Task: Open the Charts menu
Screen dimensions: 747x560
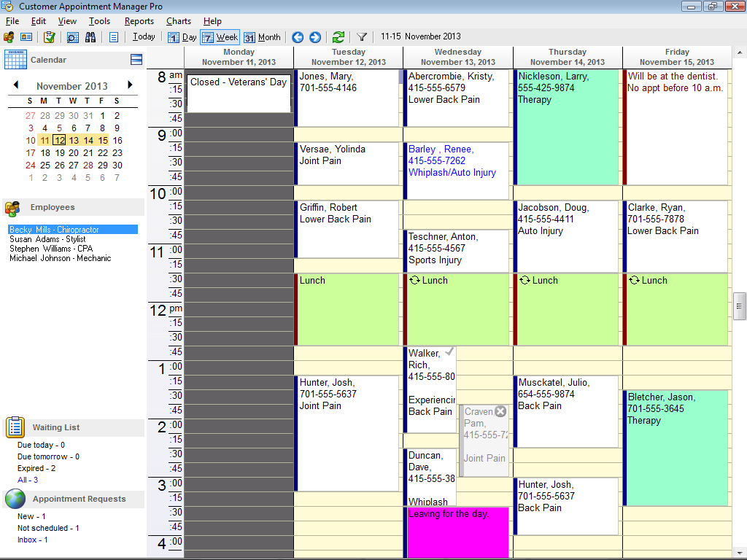Action: (x=178, y=21)
